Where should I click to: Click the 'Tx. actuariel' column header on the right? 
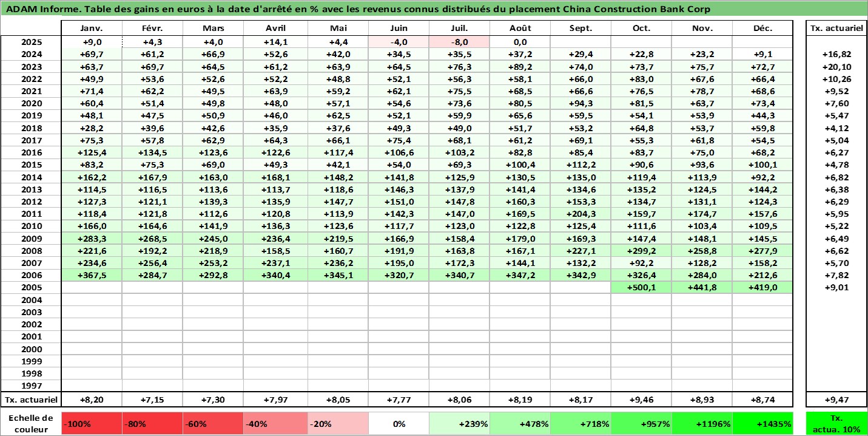click(836, 29)
